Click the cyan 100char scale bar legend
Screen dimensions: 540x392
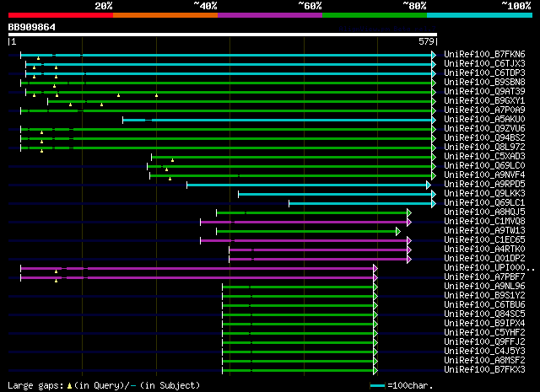pos(377,385)
